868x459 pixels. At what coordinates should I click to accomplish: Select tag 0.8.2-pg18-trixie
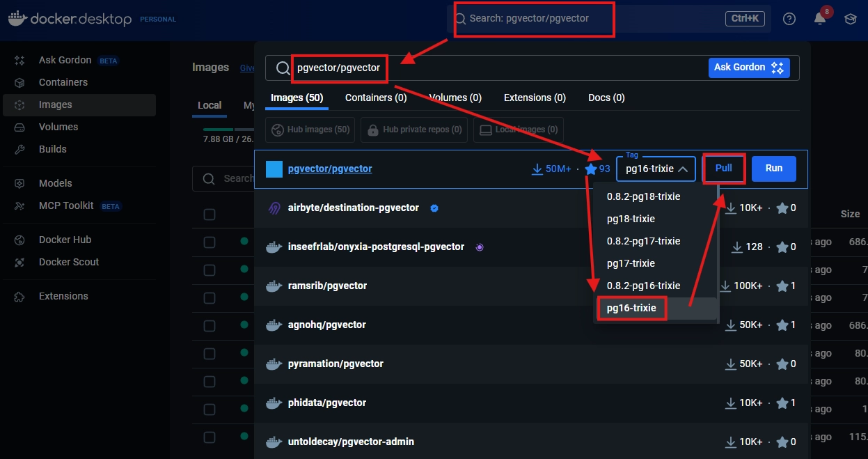coord(655,196)
